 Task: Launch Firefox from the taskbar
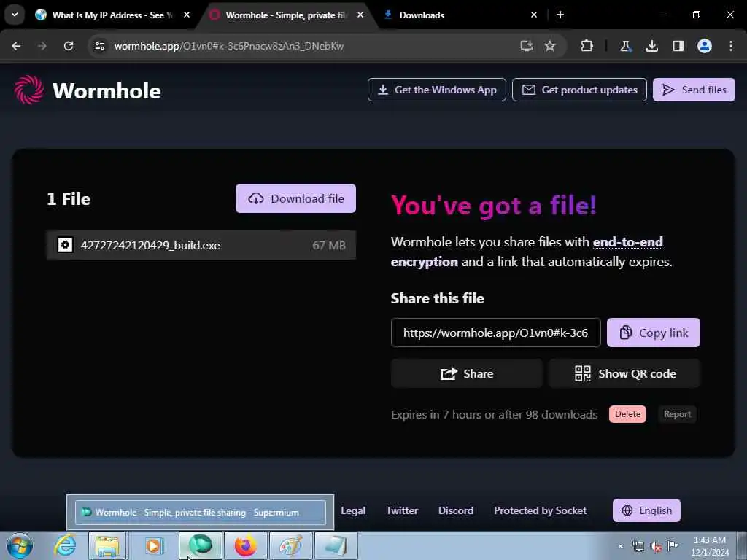pyautogui.click(x=245, y=545)
